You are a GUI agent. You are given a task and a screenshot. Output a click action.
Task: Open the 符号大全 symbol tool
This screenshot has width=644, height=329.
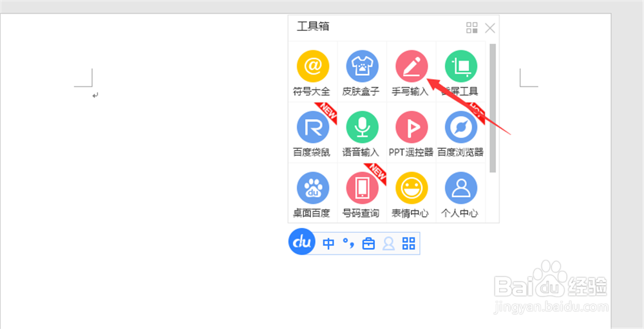(x=313, y=66)
